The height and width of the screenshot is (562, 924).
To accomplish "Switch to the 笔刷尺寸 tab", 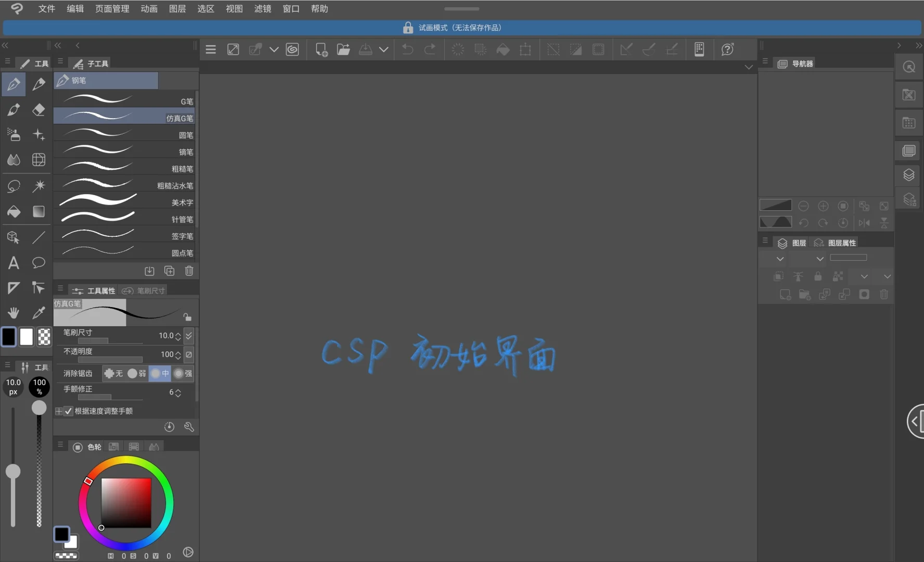I will [144, 290].
